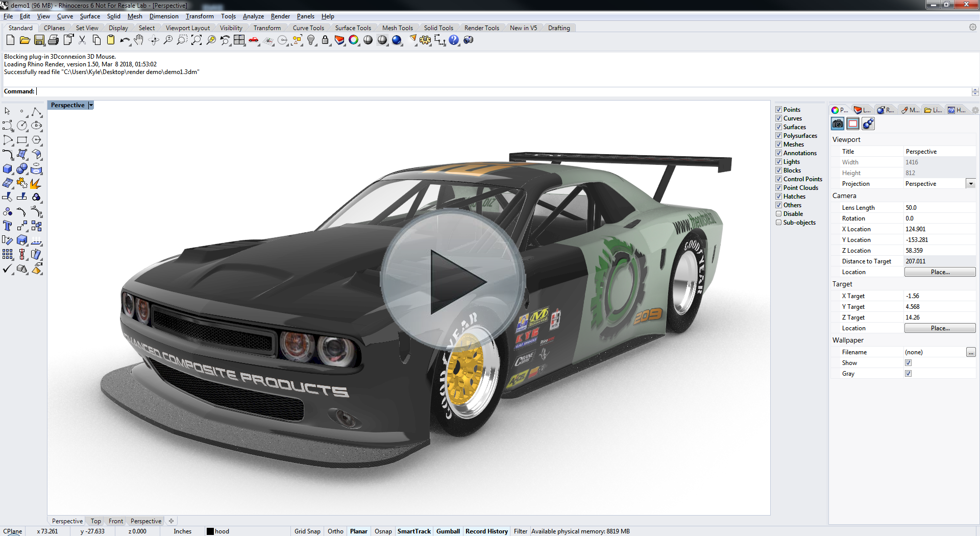Open the Materials panel tab

[910, 110]
